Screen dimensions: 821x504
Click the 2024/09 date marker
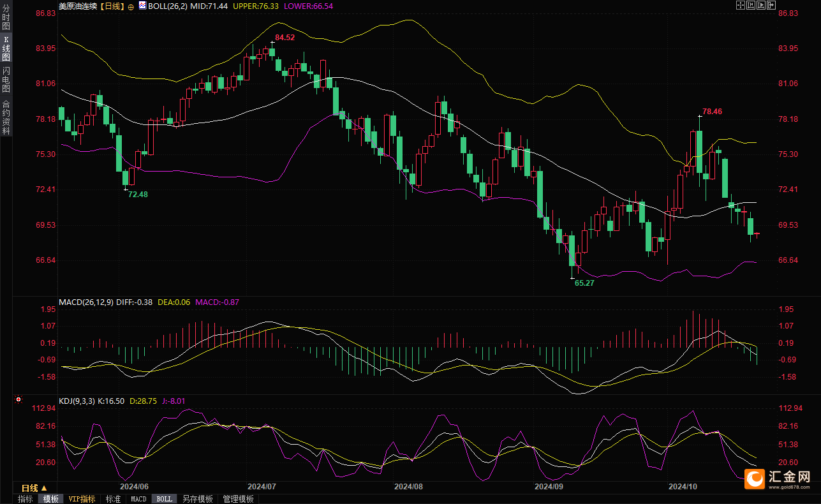pos(549,487)
